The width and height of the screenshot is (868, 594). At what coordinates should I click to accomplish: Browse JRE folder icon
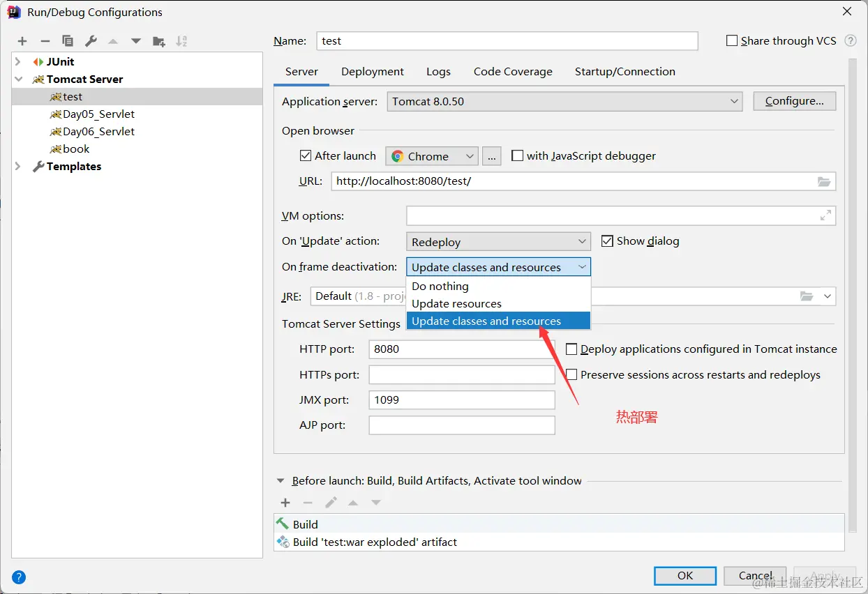tap(807, 296)
